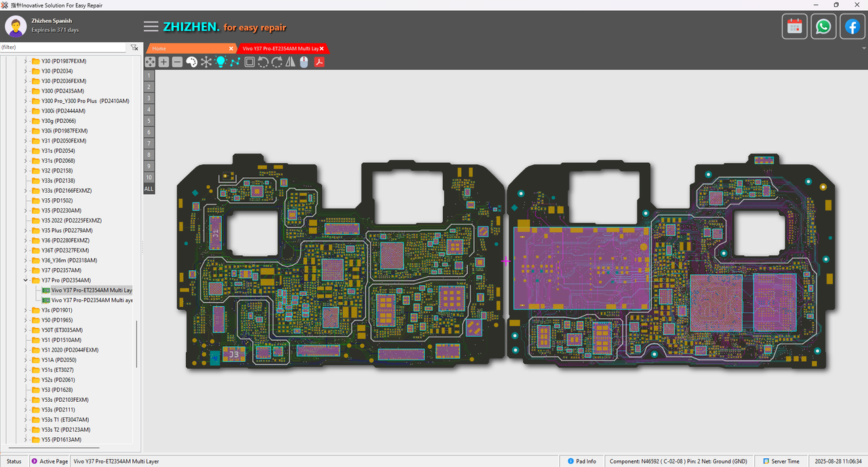868x467 pixels.
Task: Click the Component N46592 info text
Action: 677,462
